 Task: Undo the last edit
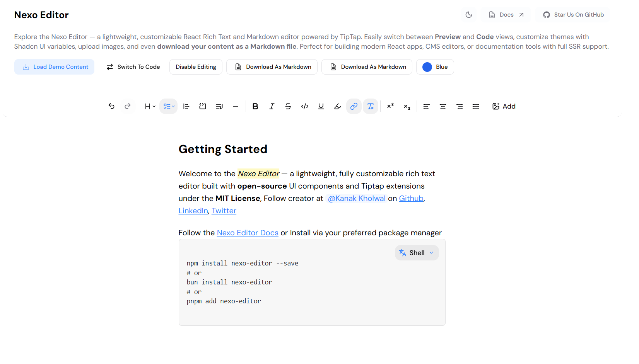[x=111, y=106]
